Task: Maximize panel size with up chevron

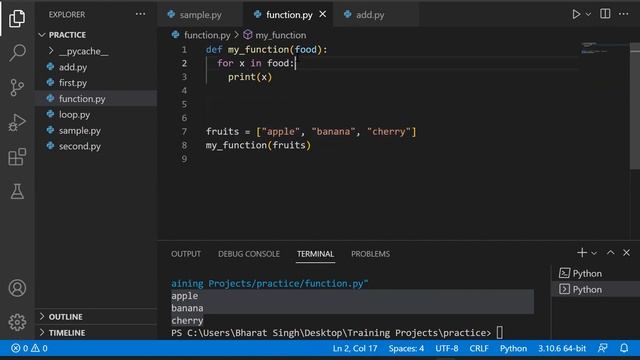Action: [610, 253]
